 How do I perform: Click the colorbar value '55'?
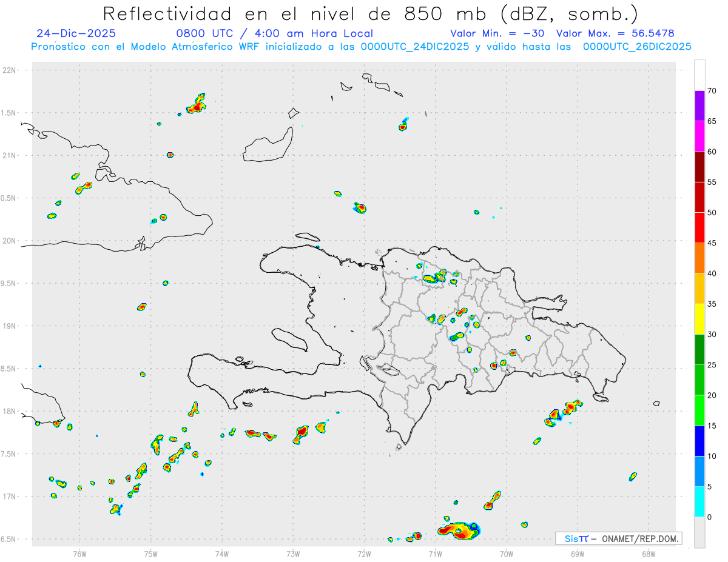tap(712, 182)
